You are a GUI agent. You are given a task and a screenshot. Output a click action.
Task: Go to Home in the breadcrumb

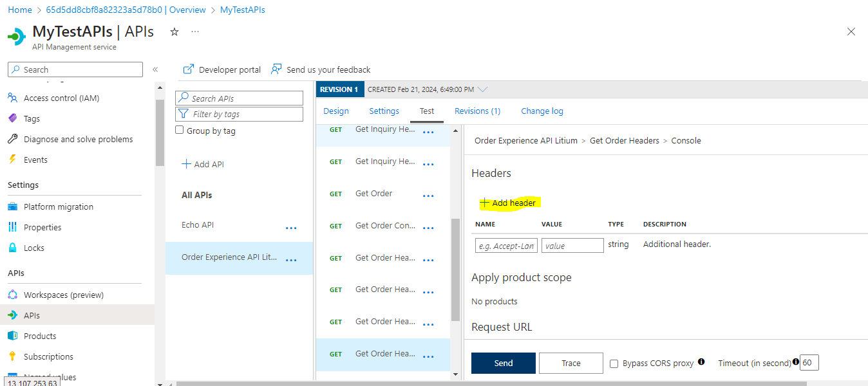[20, 10]
